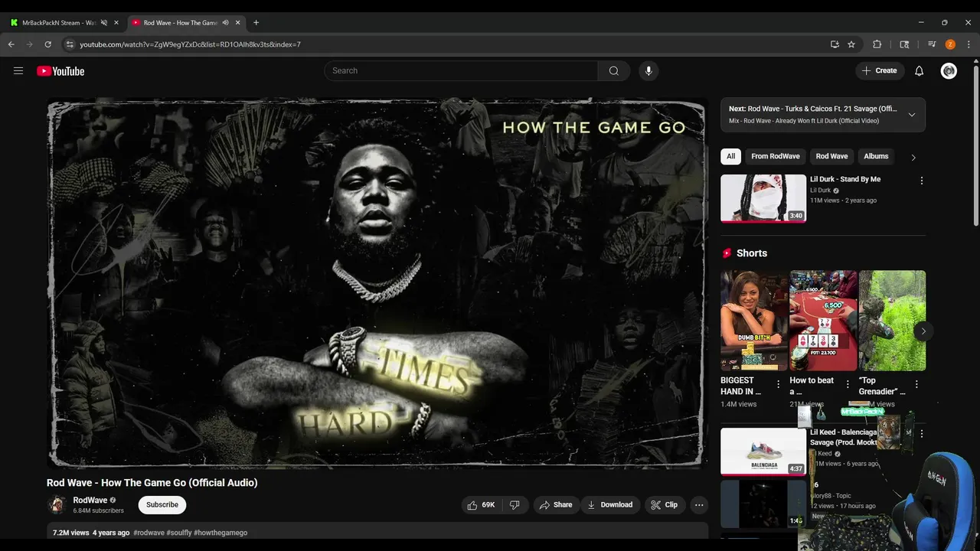Show more filter chips with right arrow

[x=913, y=157]
